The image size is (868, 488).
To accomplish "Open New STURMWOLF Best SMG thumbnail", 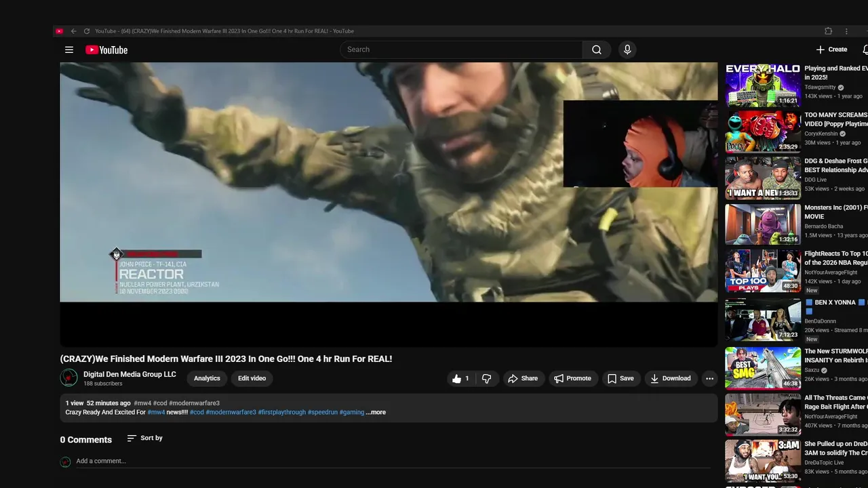I will (x=763, y=368).
